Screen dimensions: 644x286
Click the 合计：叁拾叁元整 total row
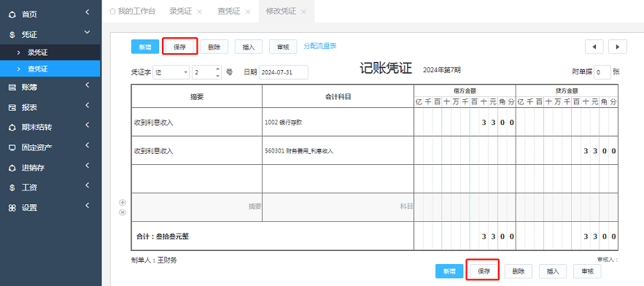[x=272, y=236]
